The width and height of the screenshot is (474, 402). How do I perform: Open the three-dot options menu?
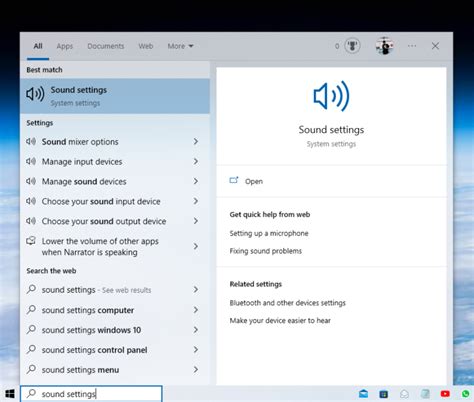[412, 46]
